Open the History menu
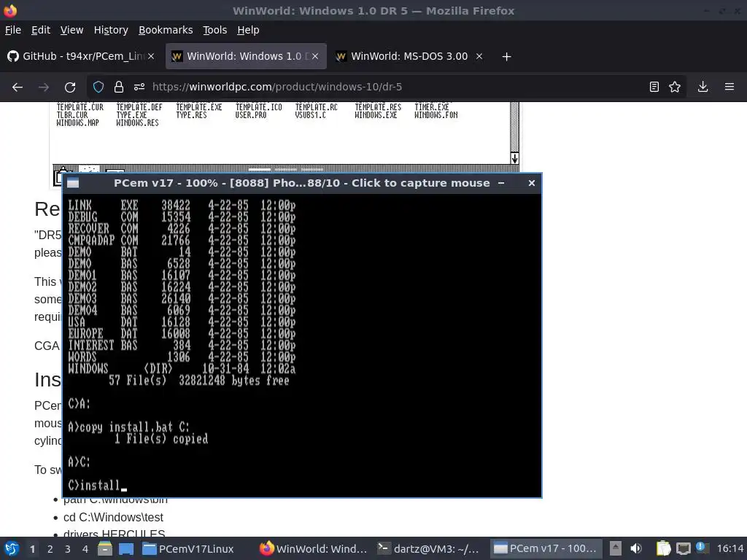This screenshot has width=747, height=560. [111, 30]
